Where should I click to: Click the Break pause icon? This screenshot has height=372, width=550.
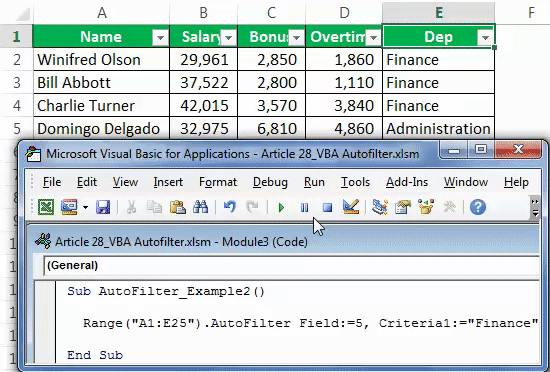304,208
